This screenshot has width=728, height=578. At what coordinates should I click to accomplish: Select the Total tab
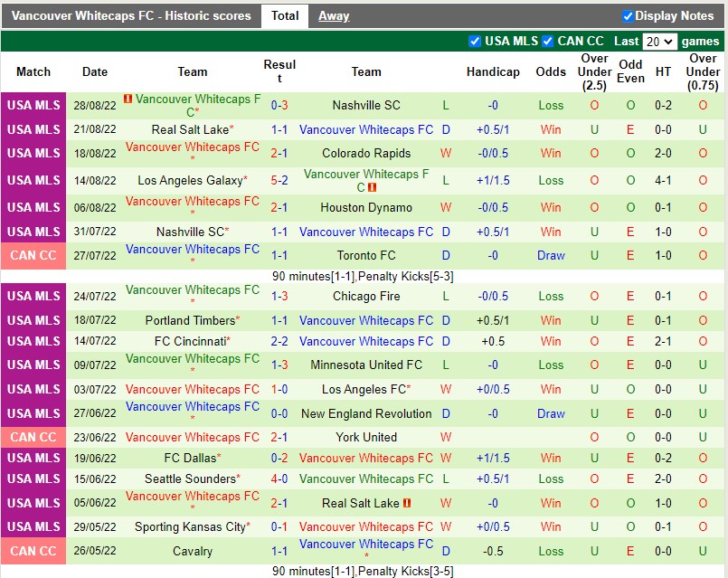coord(284,15)
